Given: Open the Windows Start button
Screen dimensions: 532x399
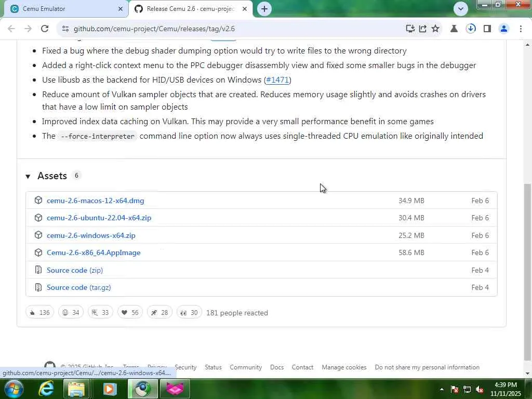Looking at the screenshot, I should pos(13,389).
